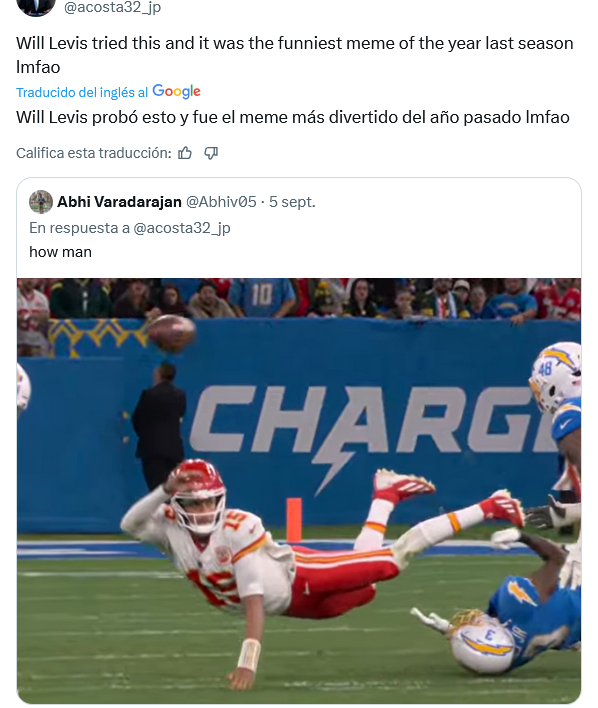598x708 pixels.
Task: Click the @Abhiv05 handle in quoted tweet
Action: pos(221,202)
